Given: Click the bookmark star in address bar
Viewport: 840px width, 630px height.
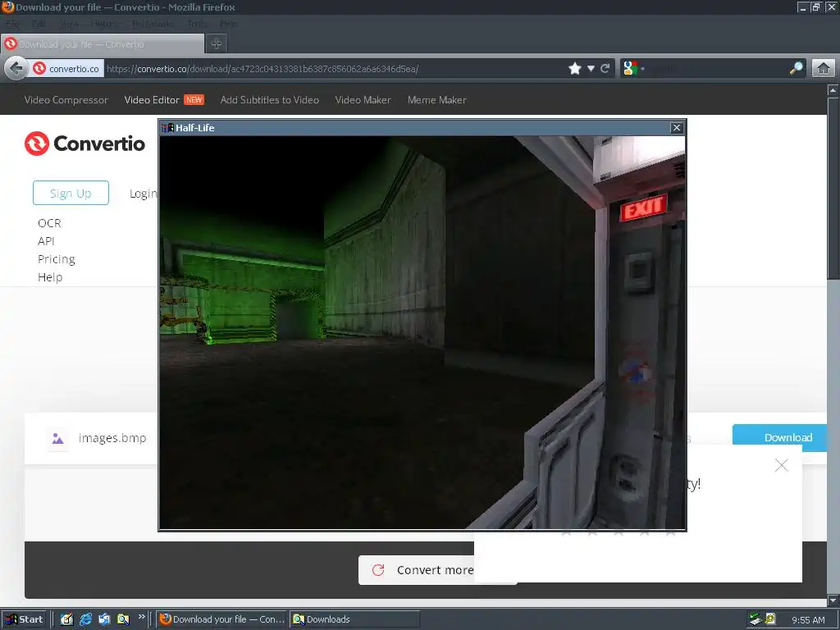Looking at the screenshot, I should point(575,69).
